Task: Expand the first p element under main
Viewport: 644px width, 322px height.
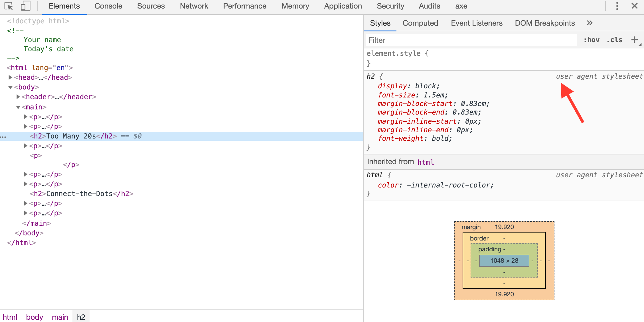Action: pos(25,117)
